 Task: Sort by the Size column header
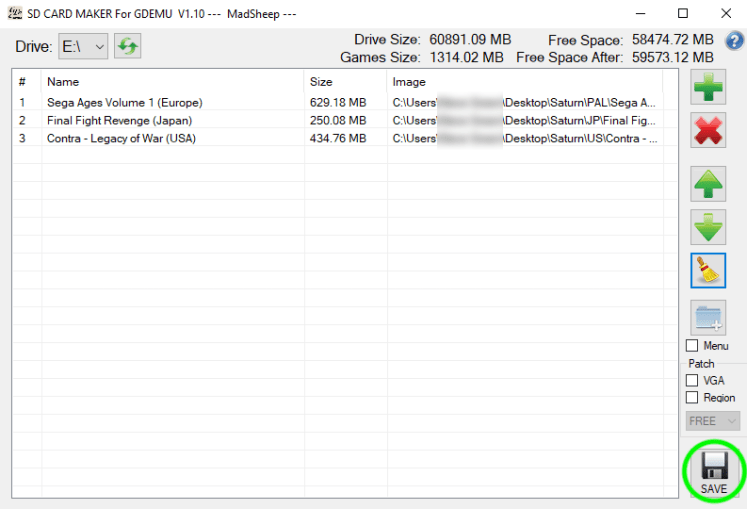pyautogui.click(x=345, y=81)
